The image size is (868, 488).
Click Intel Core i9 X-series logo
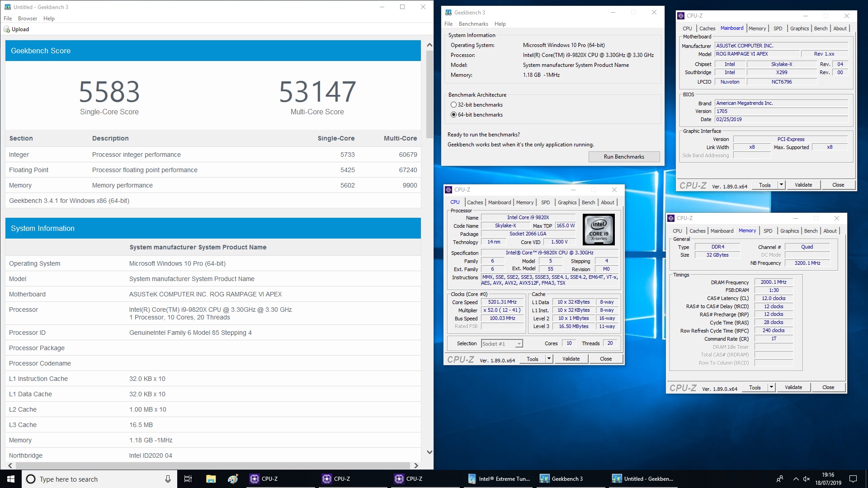click(599, 230)
